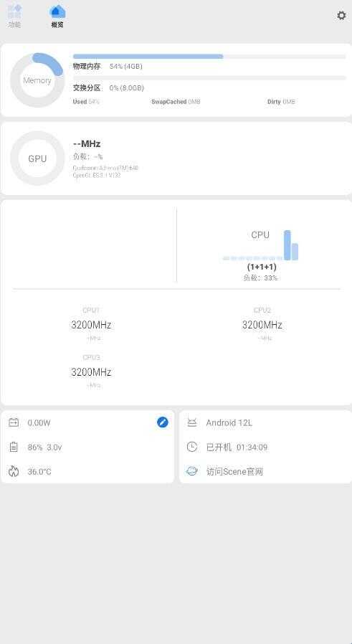Switch to the 功能 tab
The width and height of the screenshot is (352, 644).
click(x=14, y=16)
